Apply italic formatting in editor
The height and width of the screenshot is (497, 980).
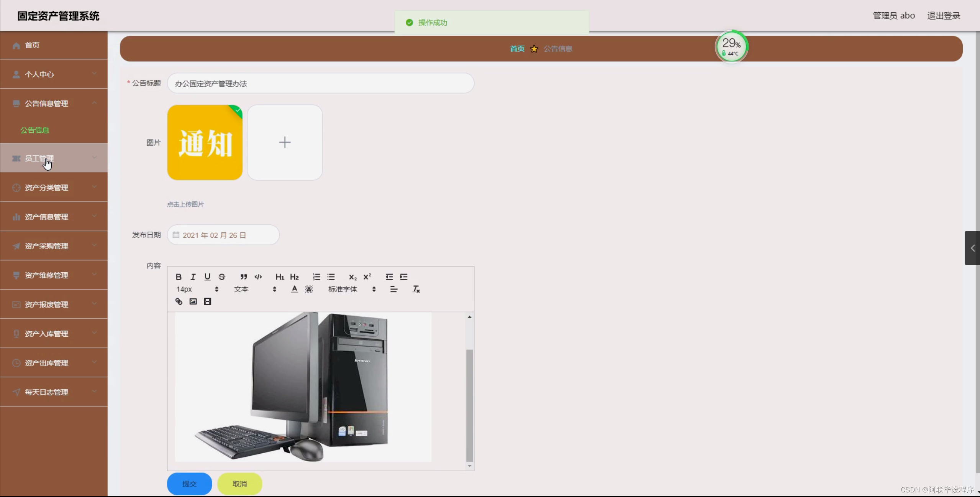click(x=193, y=277)
